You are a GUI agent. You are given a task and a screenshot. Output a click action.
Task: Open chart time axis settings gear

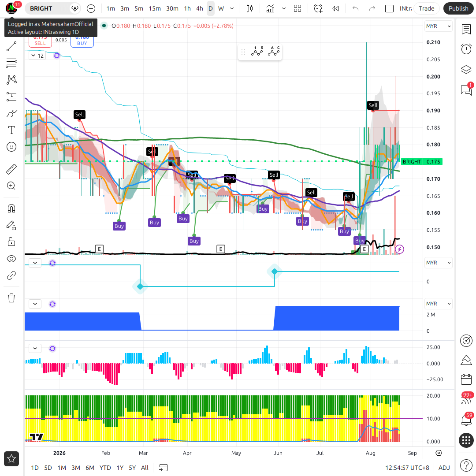[439, 453]
